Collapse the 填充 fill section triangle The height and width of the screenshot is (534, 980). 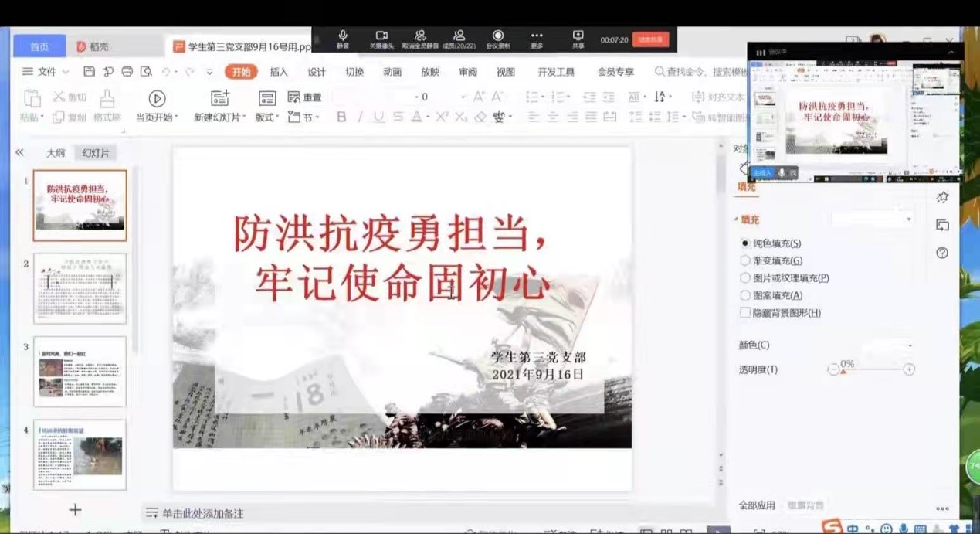click(x=736, y=219)
